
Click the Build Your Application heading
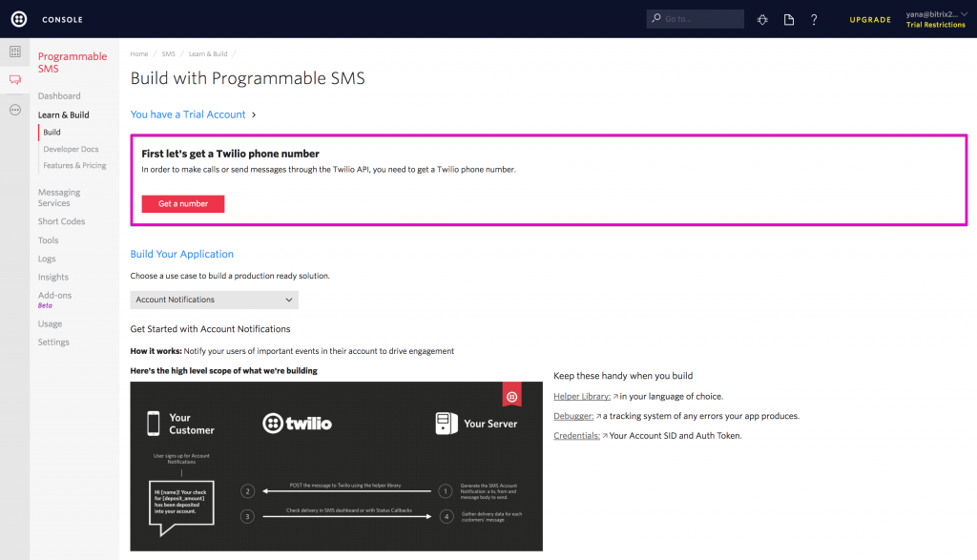tap(182, 254)
